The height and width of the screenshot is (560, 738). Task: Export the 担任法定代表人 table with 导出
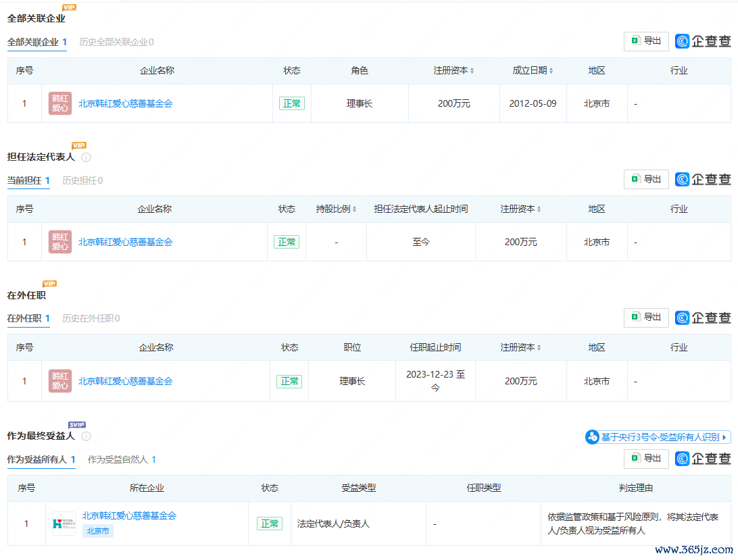click(x=646, y=179)
